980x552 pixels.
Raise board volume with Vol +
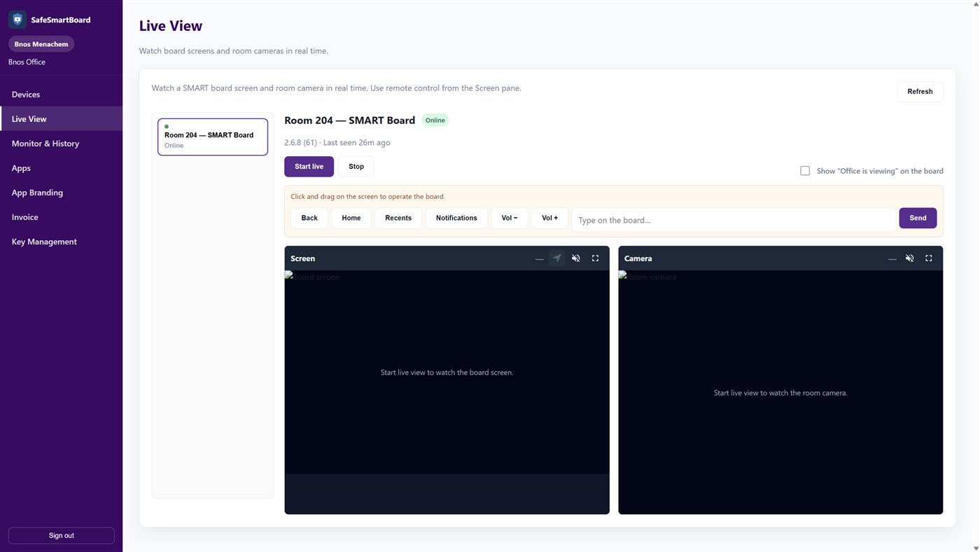point(549,218)
